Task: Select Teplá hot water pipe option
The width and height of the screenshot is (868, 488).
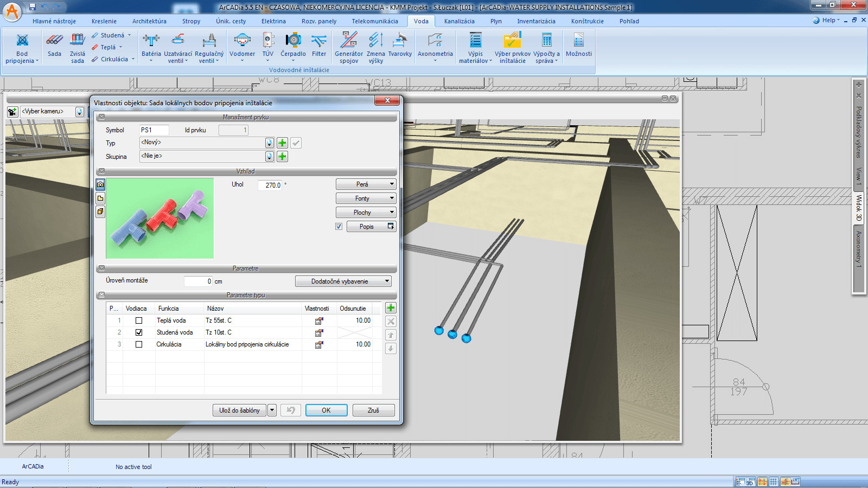Action: [107, 47]
